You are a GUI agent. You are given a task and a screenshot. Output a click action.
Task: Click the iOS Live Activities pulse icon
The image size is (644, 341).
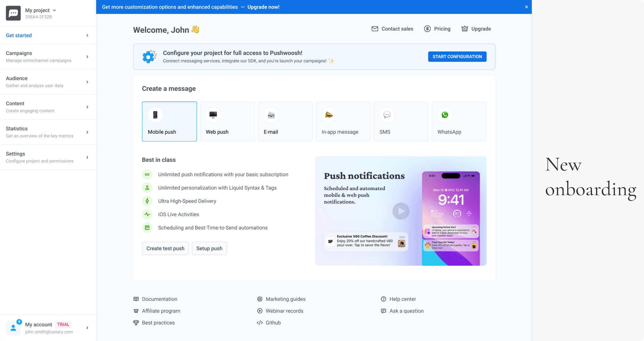pos(147,214)
